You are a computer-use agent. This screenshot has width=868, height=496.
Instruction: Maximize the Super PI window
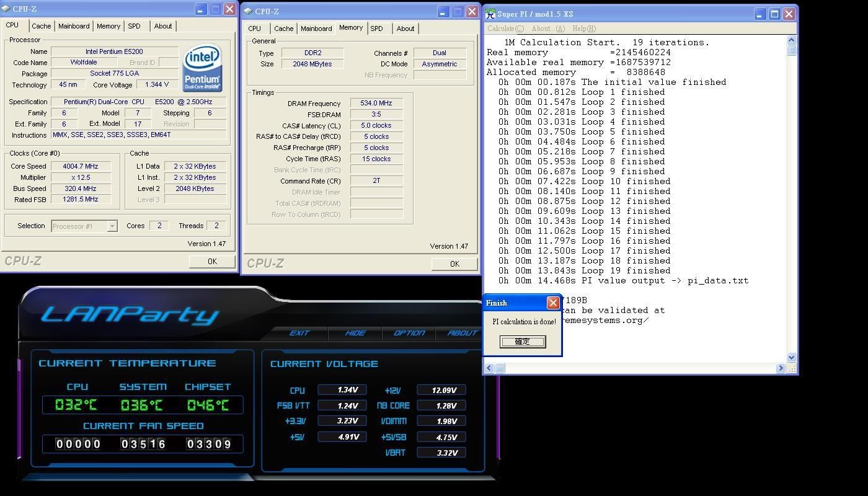coord(774,14)
